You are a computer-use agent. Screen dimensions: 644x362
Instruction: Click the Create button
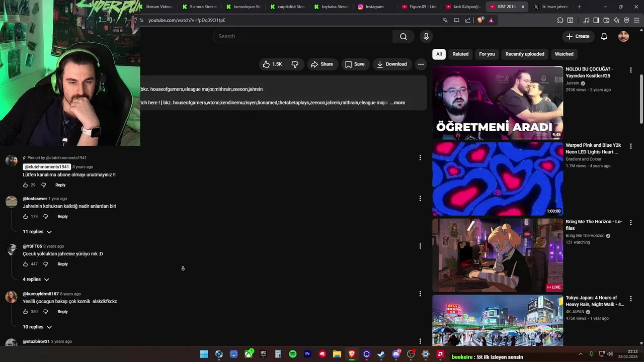pyautogui.click(x=578, y=36)
